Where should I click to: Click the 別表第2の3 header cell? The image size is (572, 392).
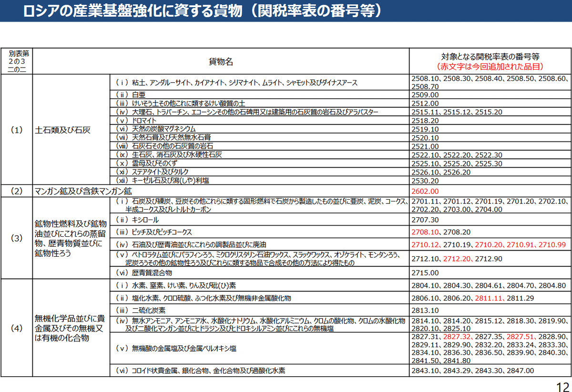[16, 61]
